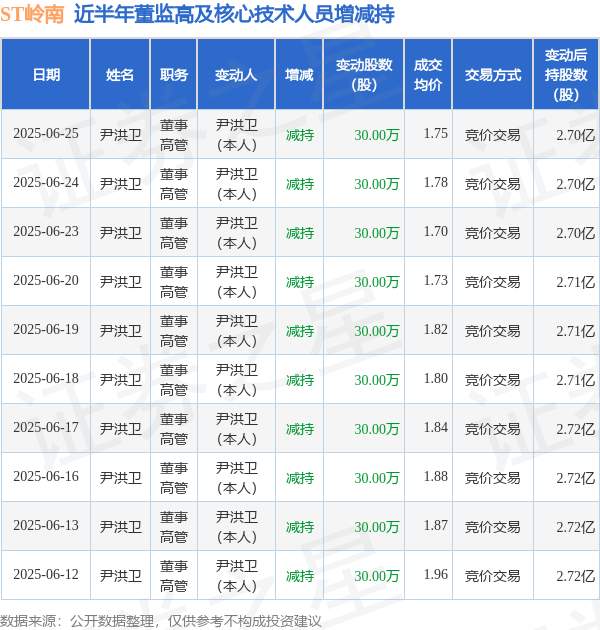
Task: Click 竞价交易 in the 2025-06-20 row
Action: pos(493,282)
